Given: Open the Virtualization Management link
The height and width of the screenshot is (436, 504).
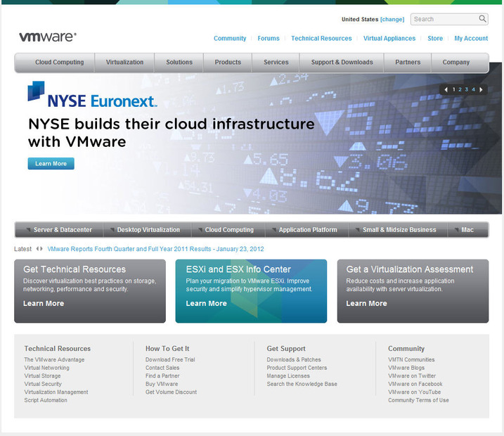Looking at the screenshot, I should pyautogui.click(x=56, y=392).
